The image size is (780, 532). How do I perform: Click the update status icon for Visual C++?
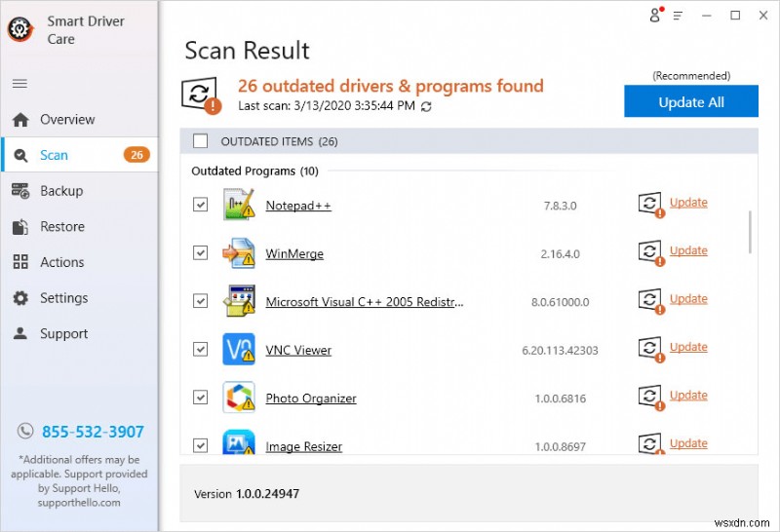[x=651, y=301]
